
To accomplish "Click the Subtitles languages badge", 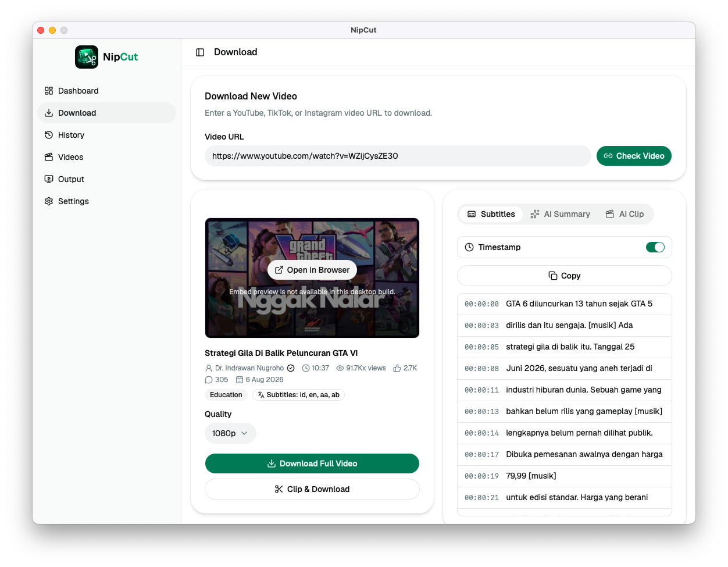I will (298, 395).
